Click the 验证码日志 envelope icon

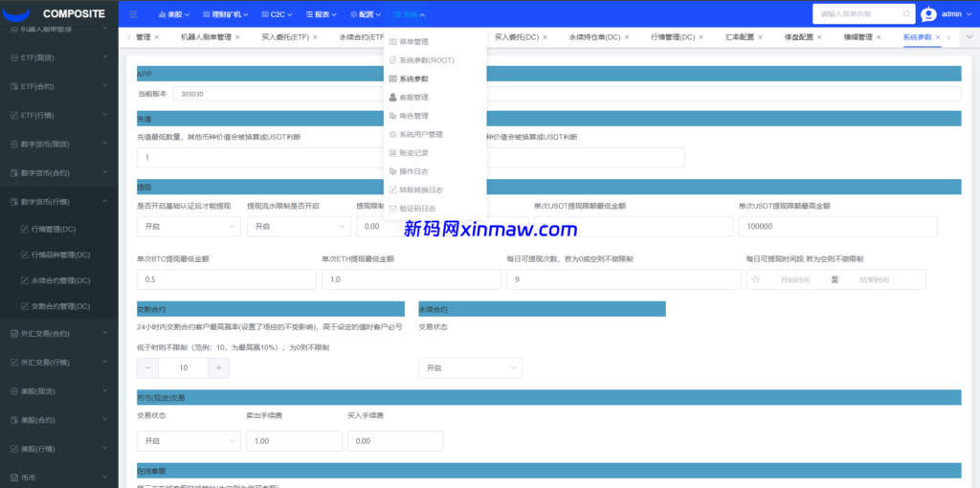coord(392,208)
